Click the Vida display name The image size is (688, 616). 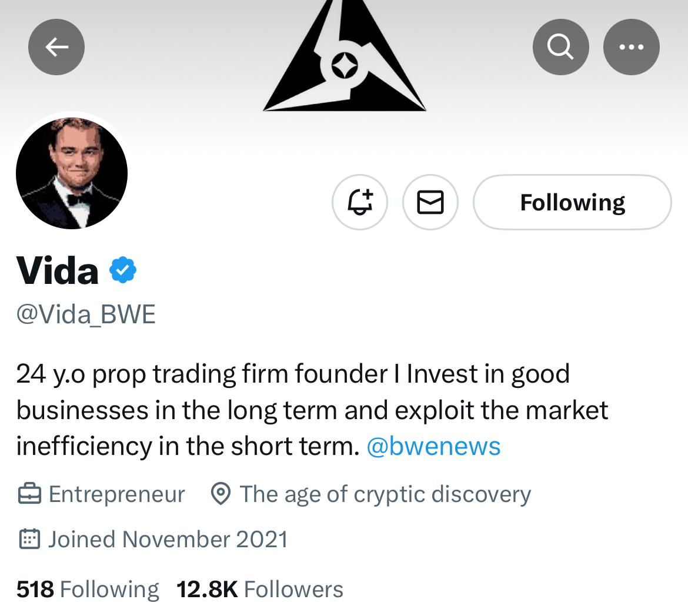58,271
